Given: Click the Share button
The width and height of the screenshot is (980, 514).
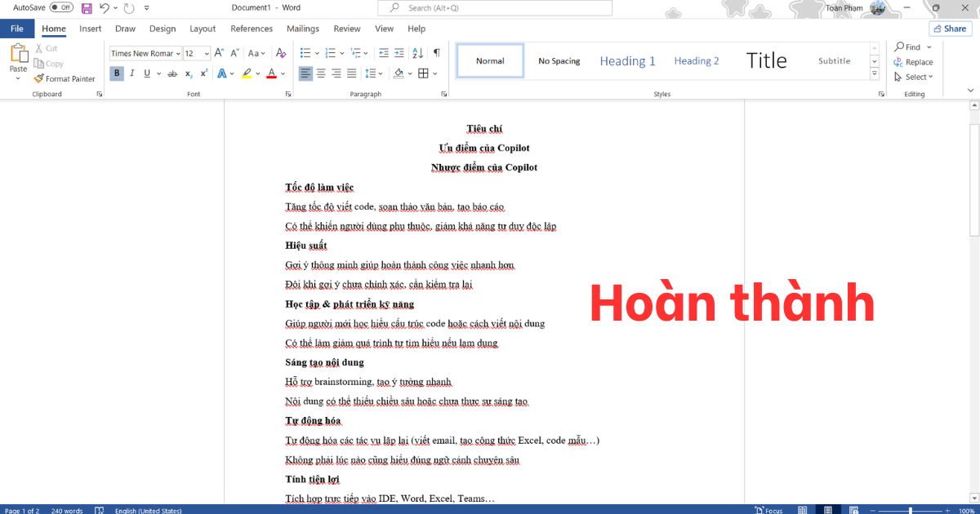Looking at the screenshot, I should pyautogui.click(x=950, y=29).
